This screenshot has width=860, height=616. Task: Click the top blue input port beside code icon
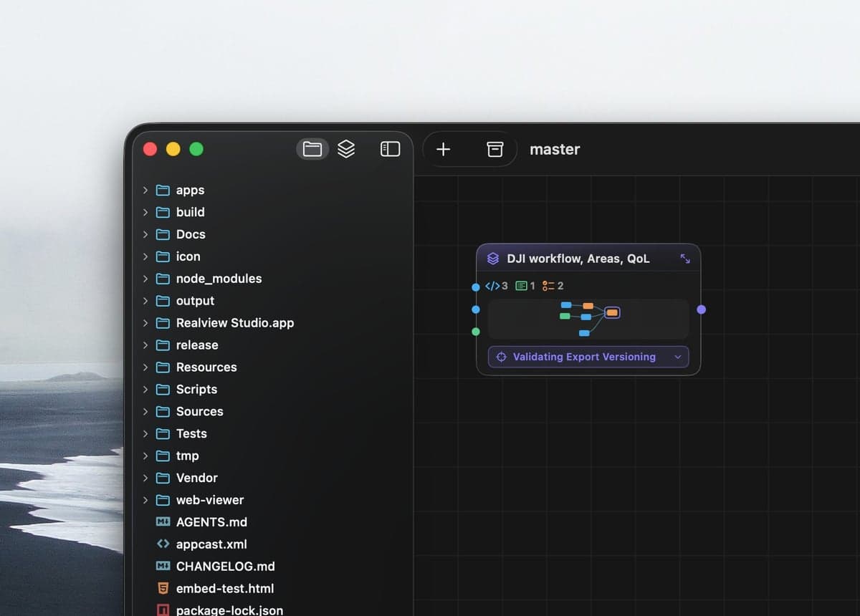tap(476, 287)
